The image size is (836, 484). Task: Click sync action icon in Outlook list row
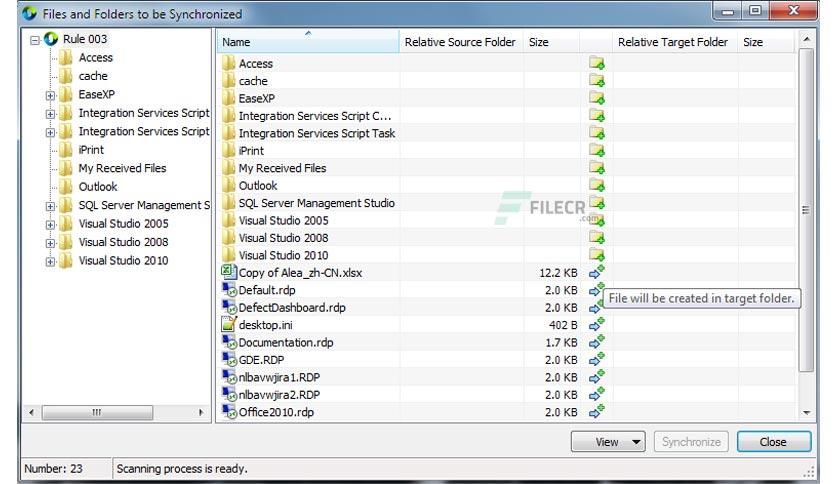click(x=597, y=185)
